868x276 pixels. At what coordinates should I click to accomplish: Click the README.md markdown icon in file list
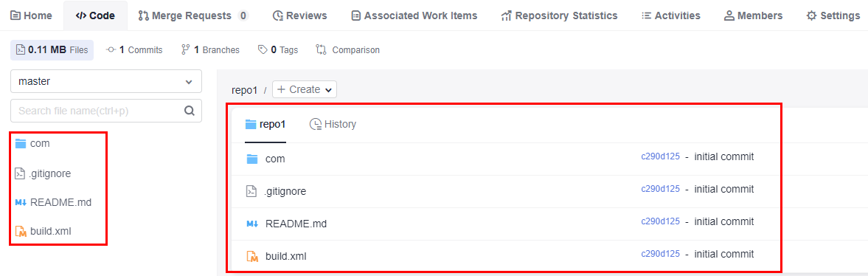click(x=252, y=224)
